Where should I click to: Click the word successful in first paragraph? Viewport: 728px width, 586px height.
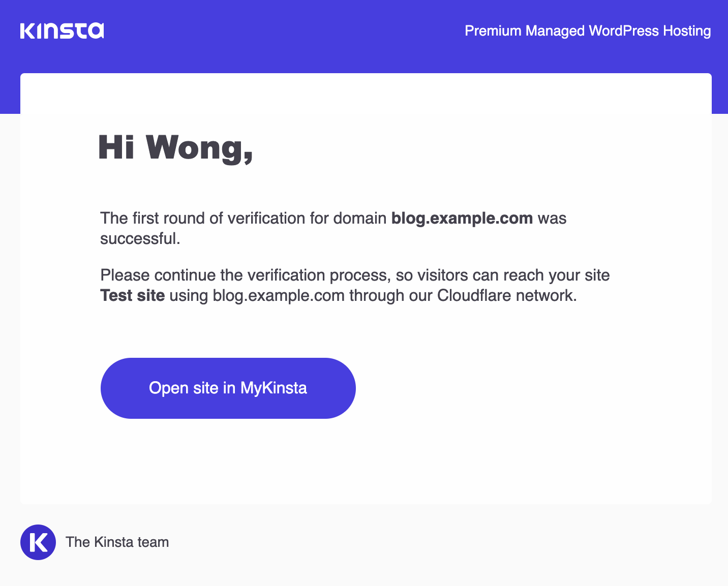tap(138, 238)
